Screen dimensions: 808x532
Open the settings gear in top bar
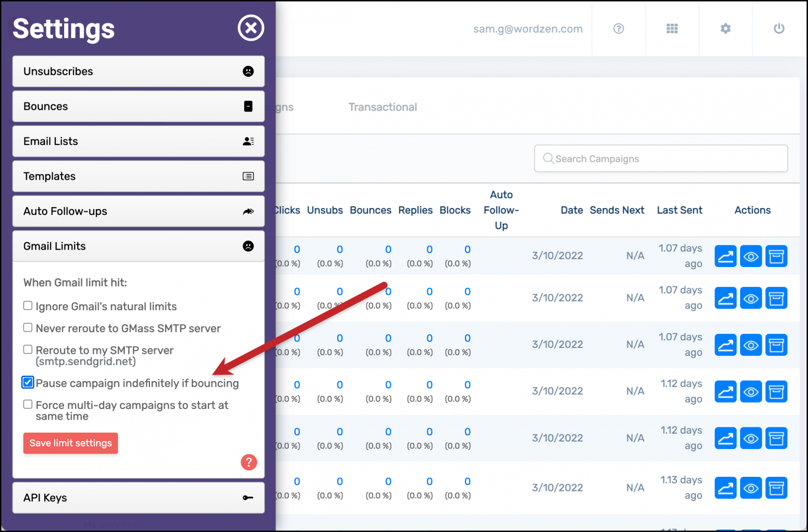click(x=725, y=29)
